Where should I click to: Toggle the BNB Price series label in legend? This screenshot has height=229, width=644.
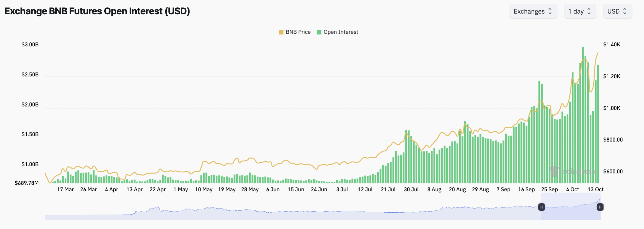click(298, 32)
